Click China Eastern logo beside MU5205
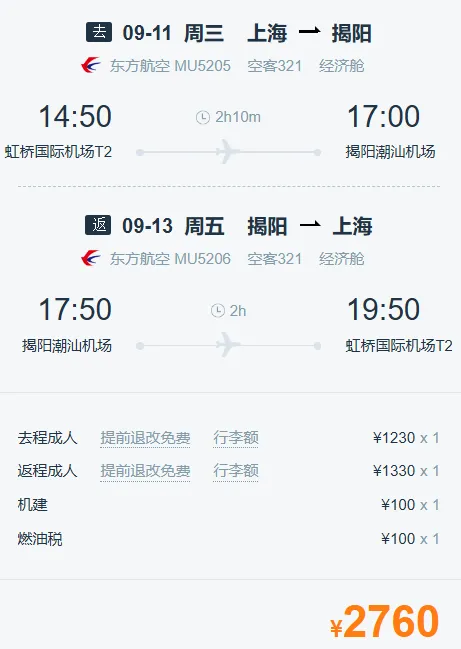 [x=91, y=65]
